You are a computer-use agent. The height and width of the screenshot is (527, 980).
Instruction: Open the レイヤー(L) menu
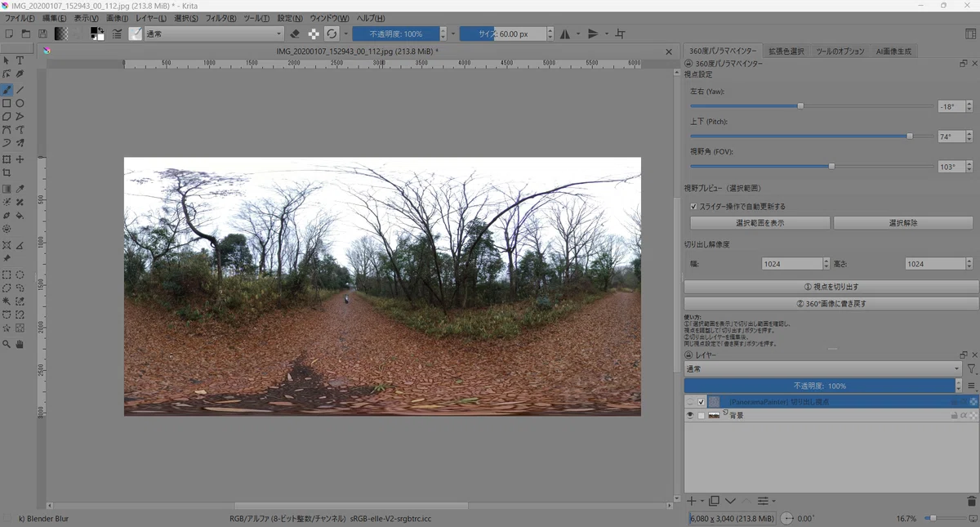pyautogui.click(x=151, y=18)
